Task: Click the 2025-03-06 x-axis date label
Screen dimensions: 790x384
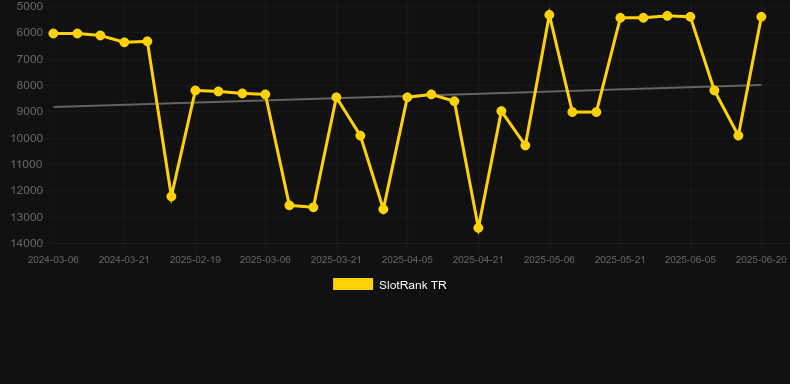Action: coord(266,260)
